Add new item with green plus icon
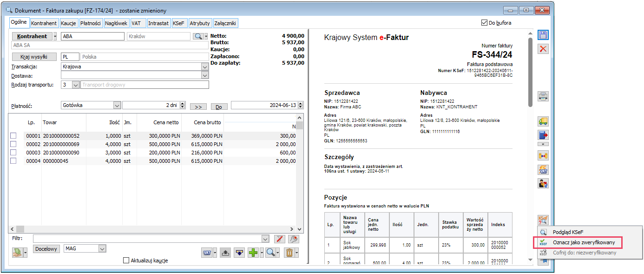The width and height of the screenshot is (644, 274). (x=253, y=253)
